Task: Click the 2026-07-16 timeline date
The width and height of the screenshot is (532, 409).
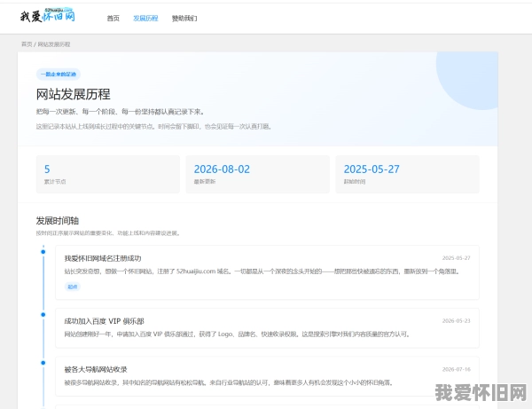Action: point(456,369)
